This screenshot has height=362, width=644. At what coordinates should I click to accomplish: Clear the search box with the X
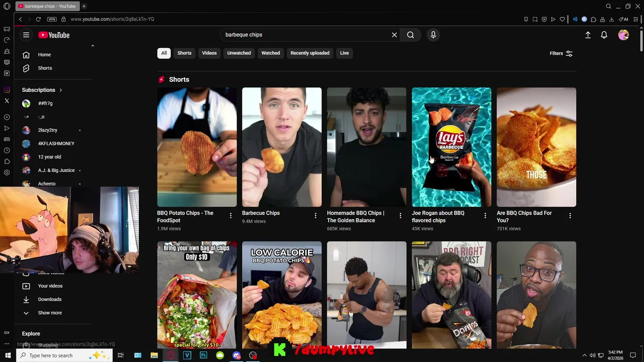(394, 35)
